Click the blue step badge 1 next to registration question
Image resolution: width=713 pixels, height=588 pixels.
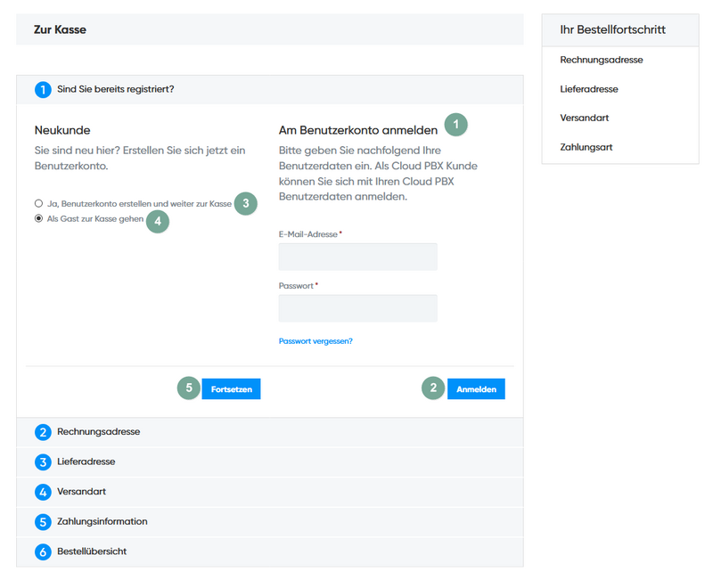pyautogui.click(x=42, y=89)
